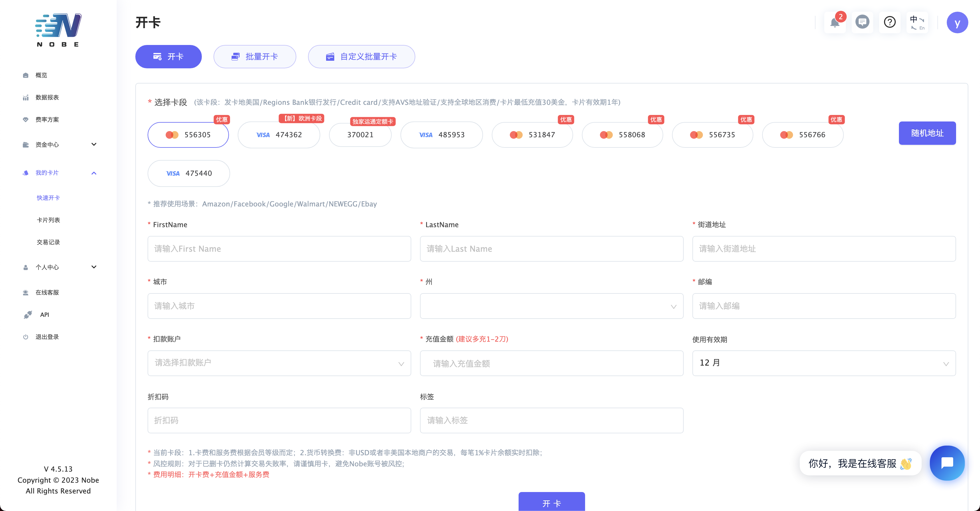The height and width of the screenshot is (511, 980).
Task: Open API from the sidebar
Action: pyautogui.click(x=45, y=314)
